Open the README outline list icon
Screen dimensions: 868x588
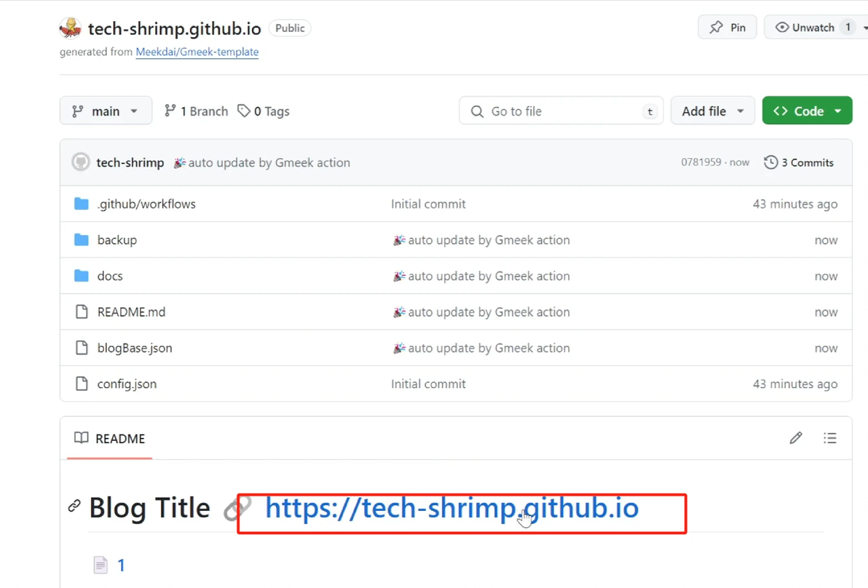pos(830,438)
